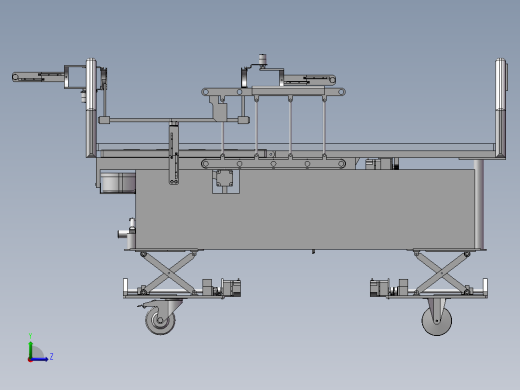Select the large main body side panel
The height and width of the screenshot is (390, 520).
pos(305,209)
